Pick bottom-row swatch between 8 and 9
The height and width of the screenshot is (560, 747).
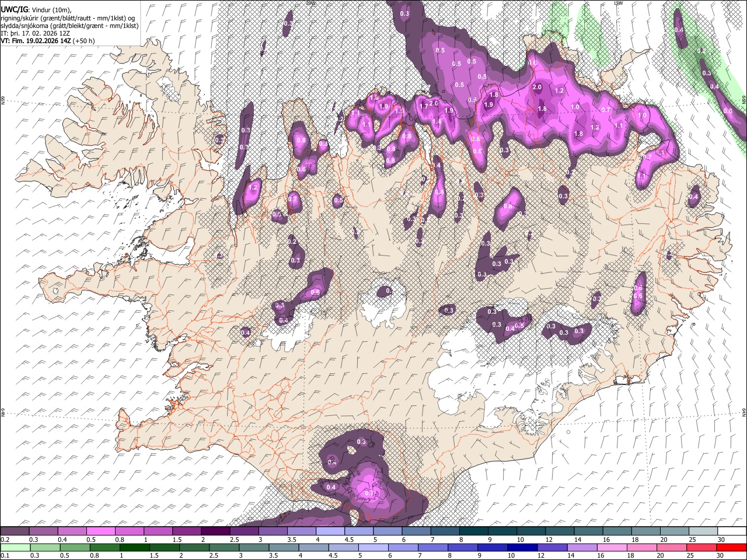(463, 547)
